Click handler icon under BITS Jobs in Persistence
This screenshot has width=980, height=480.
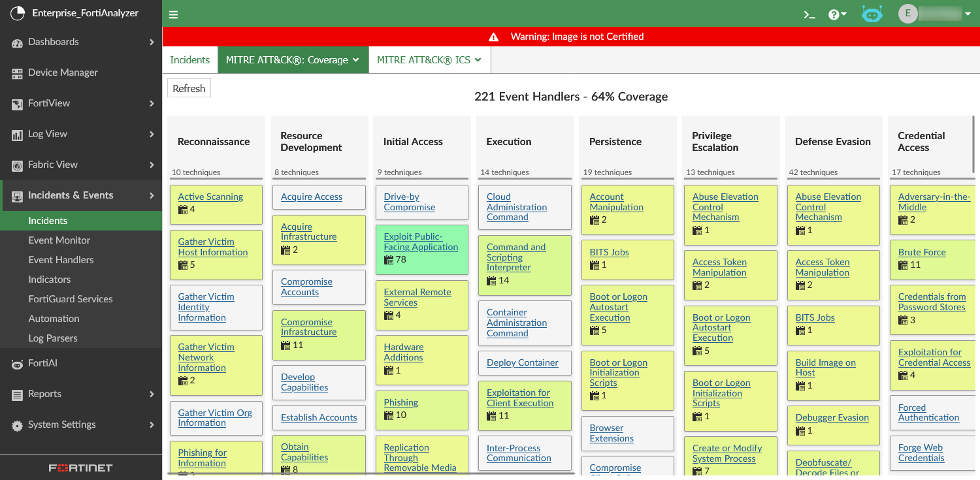595,265
